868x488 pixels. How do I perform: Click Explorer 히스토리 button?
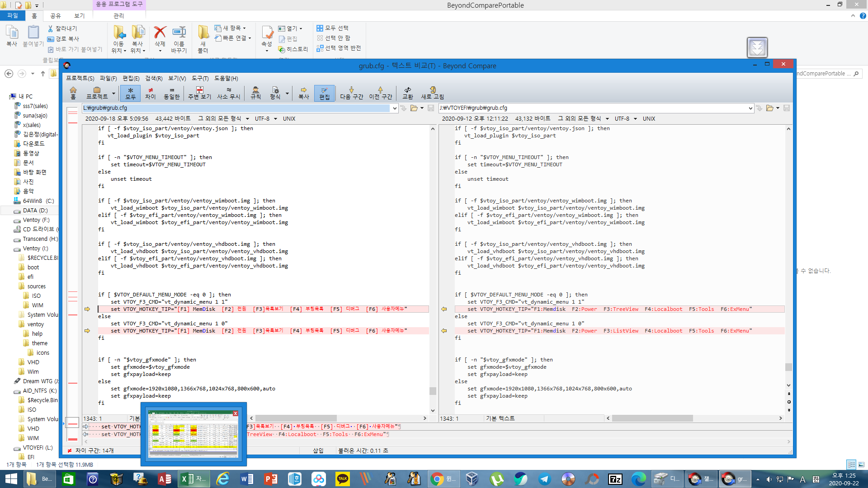[x=293, y=49]
